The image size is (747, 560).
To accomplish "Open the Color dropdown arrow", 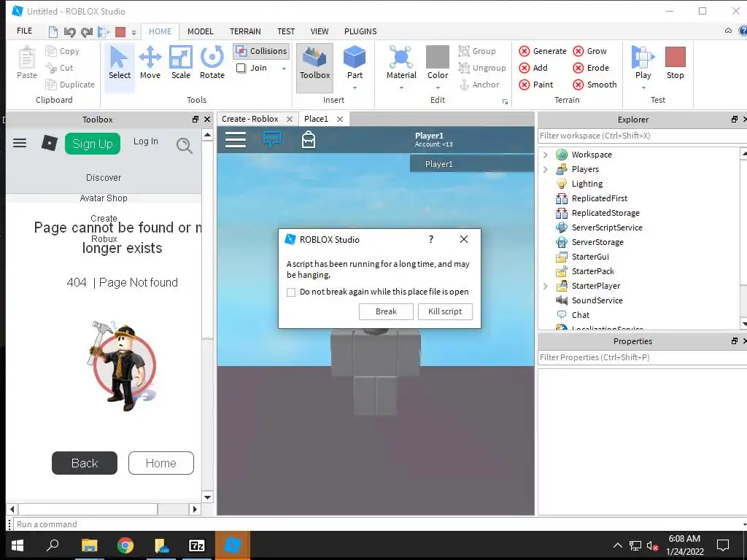I will coord(438,87).
